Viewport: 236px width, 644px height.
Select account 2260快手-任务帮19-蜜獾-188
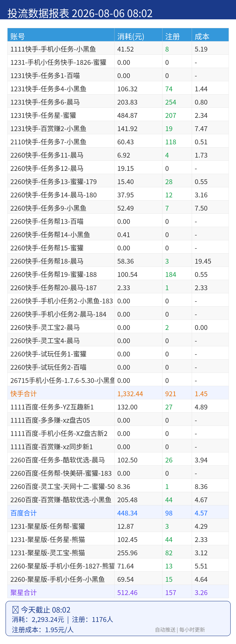pyautogui.click(x=53, y=275)
